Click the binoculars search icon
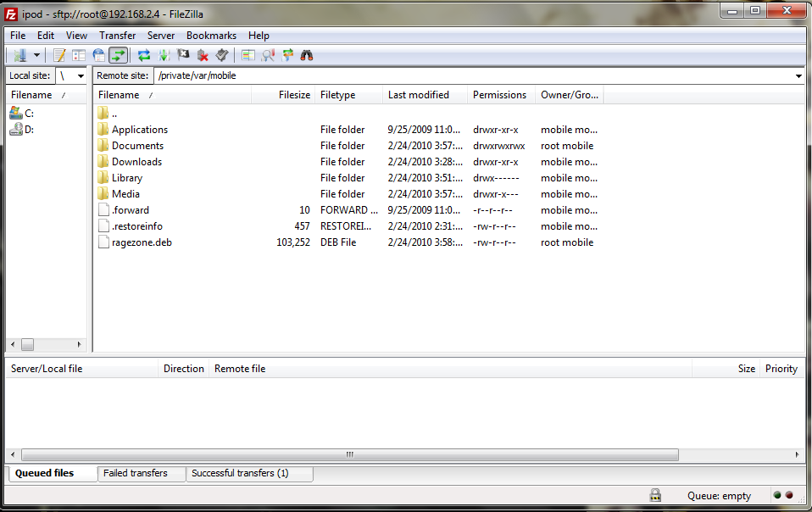812x512 pixels. [x=308, y=55]
